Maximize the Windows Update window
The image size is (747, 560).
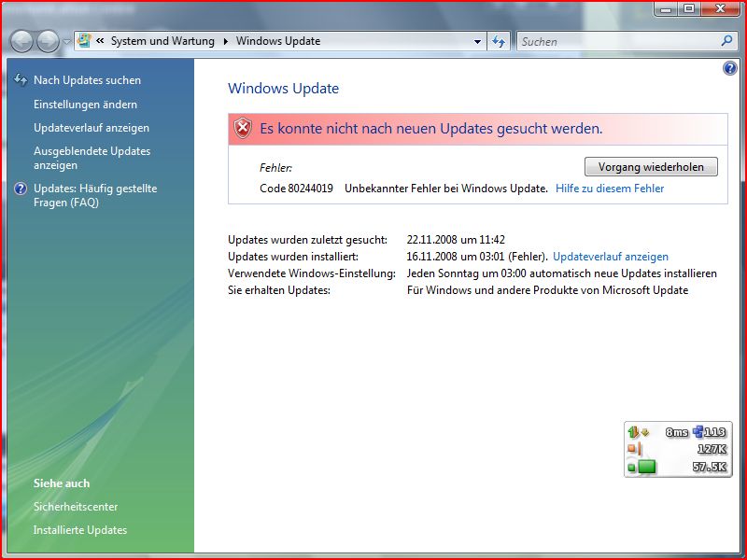click(689, 9)
